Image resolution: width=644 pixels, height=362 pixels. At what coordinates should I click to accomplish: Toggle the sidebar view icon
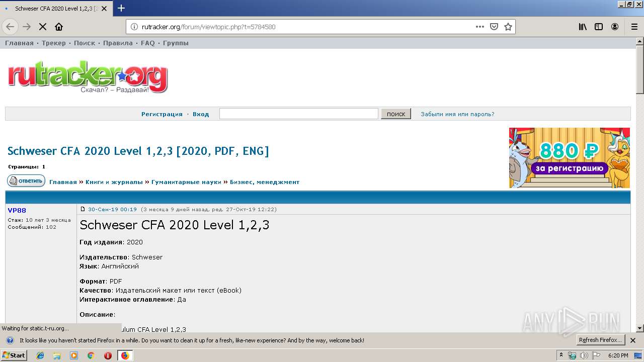[599, 27]
